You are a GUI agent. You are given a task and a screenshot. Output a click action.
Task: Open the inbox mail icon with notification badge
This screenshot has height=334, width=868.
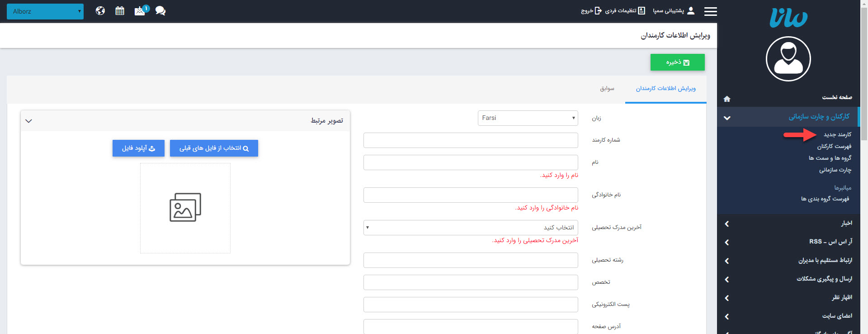[140, 11]
